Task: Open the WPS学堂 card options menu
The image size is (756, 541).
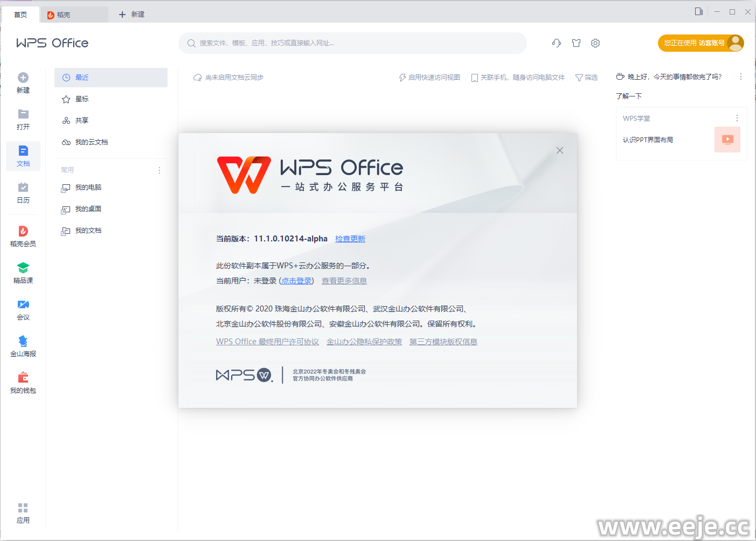Action: 737,118
